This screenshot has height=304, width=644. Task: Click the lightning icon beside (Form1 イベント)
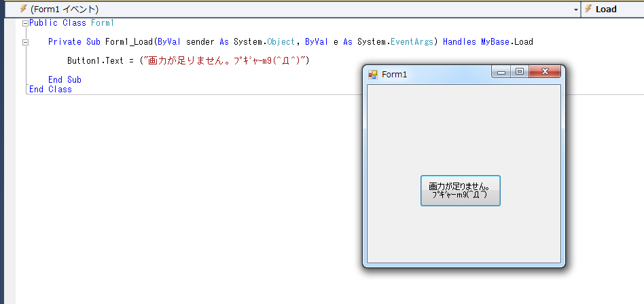click(23, 9)
